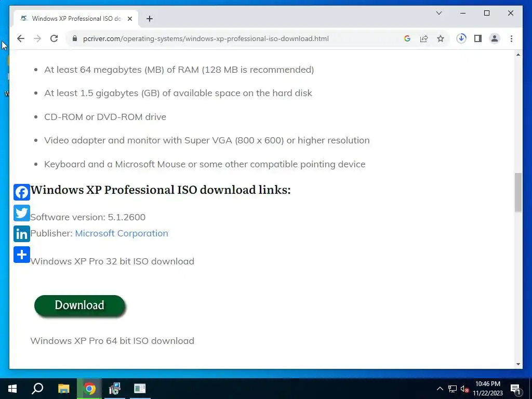Open the Chrome profile avatar

click(495, 38)
